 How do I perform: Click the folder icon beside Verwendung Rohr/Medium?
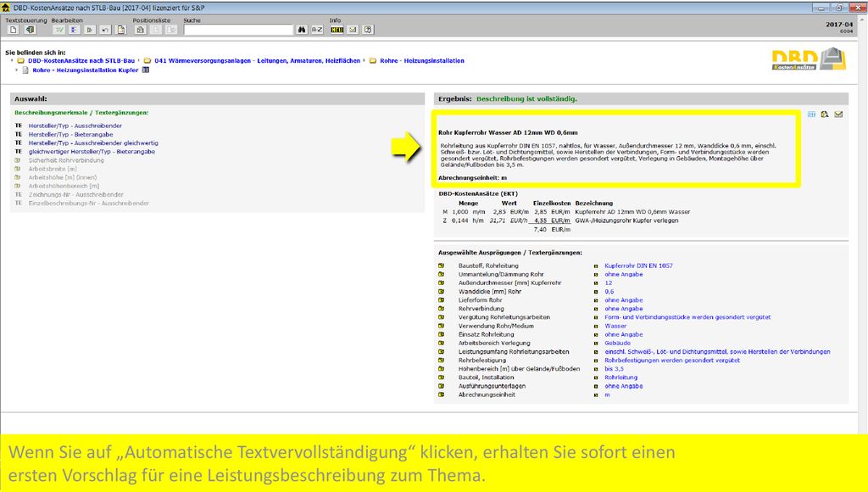pyautogui.click(x=441, y=326)
